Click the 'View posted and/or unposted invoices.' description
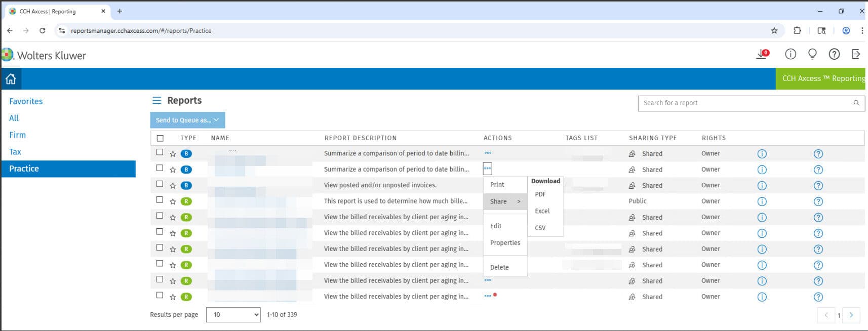This screenshot has height=331, width=868. click(x=380, y=185)
